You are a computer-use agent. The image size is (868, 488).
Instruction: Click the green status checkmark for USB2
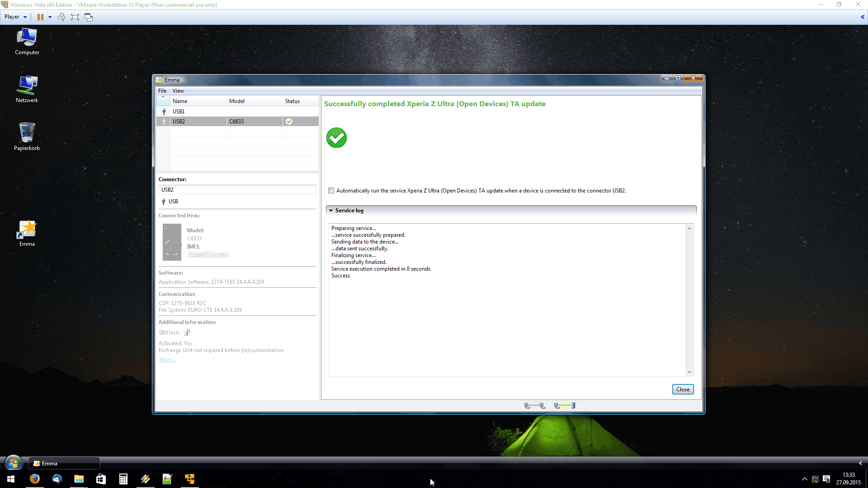tap(289, 122)
